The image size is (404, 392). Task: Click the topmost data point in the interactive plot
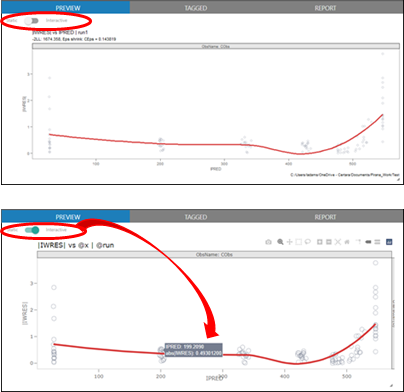click(x=376, y=263)
